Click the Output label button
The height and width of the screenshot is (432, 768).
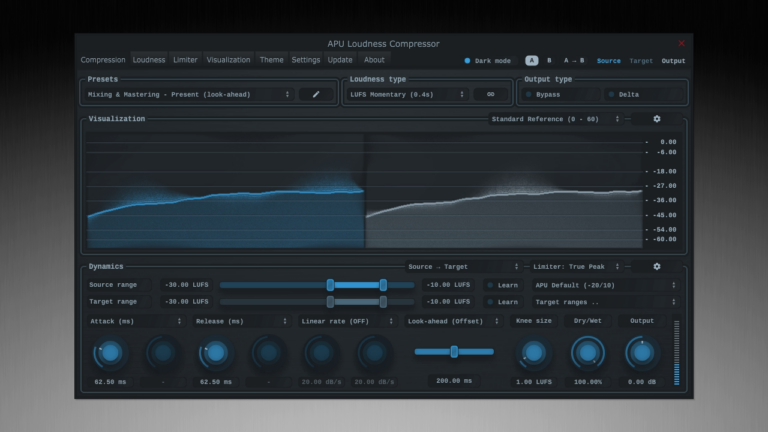pyautogui.click(x=642, y=321)
